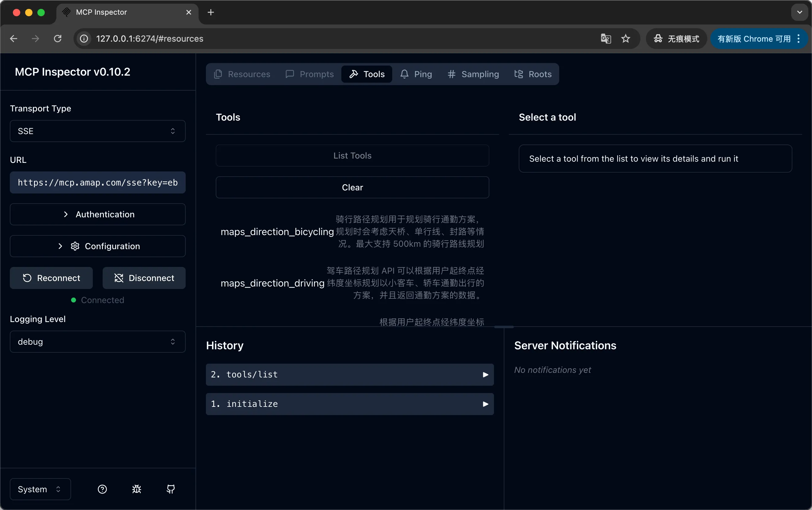Open the Ping tab

click(416, 74)
